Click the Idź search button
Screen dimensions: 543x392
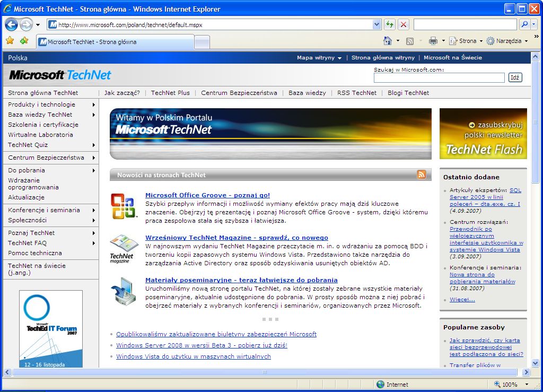coord(515,77)
